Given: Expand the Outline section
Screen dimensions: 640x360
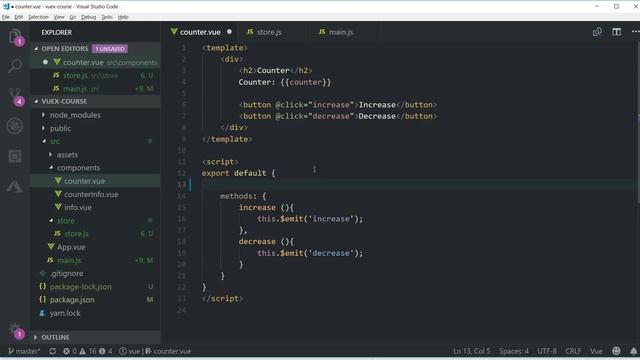Looking at the screenshot, I should (36, 337).
